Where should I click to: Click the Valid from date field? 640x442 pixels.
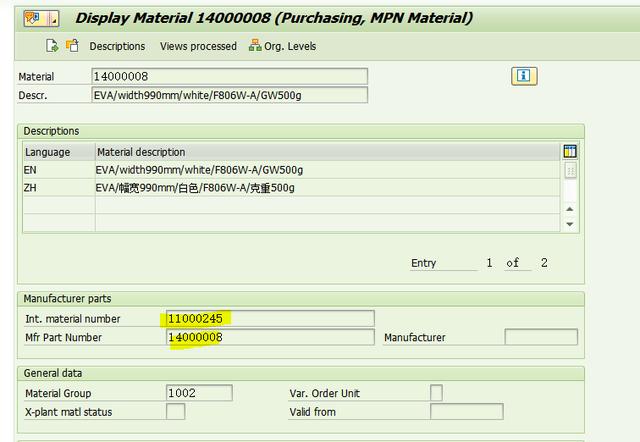467,412
